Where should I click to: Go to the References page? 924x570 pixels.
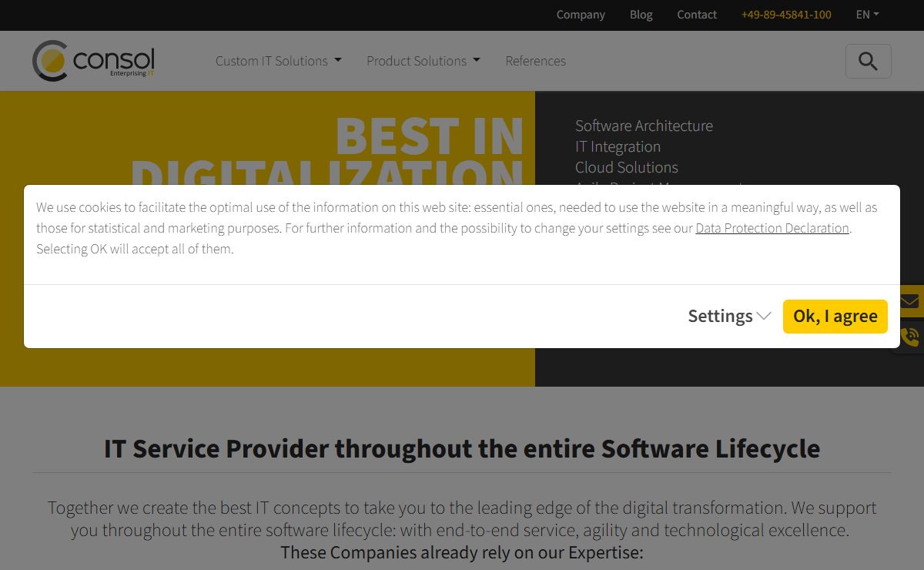pyautogui.click(x=535, y=61)
